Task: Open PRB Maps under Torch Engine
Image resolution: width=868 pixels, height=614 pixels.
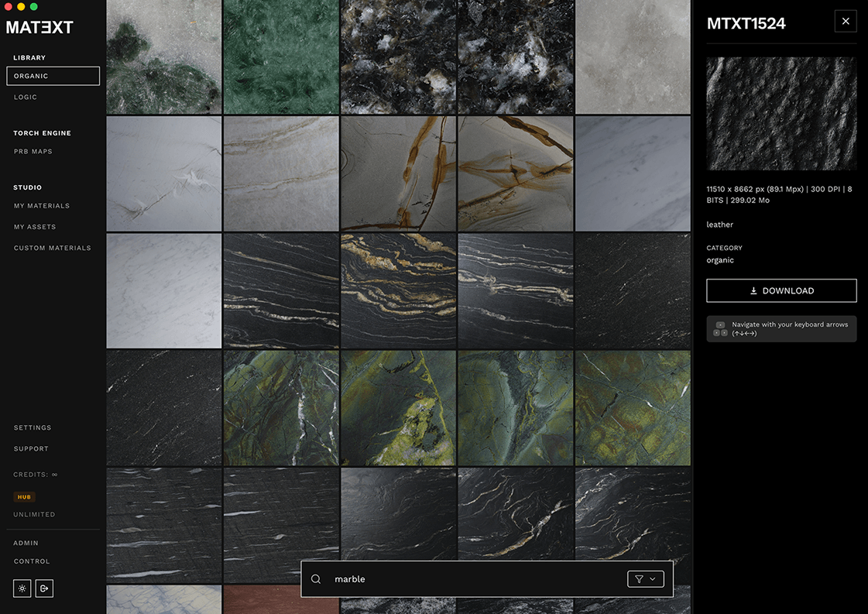Action: (x=33, y=151)
